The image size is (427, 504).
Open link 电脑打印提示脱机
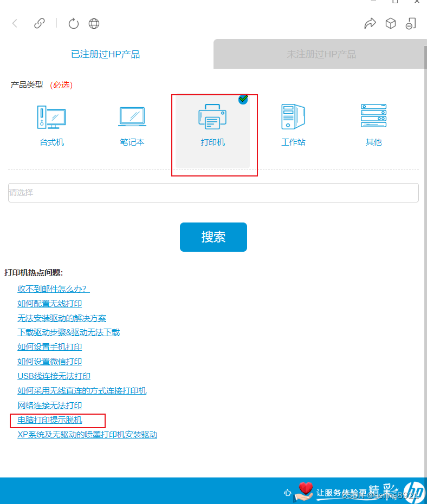(49, 420)
